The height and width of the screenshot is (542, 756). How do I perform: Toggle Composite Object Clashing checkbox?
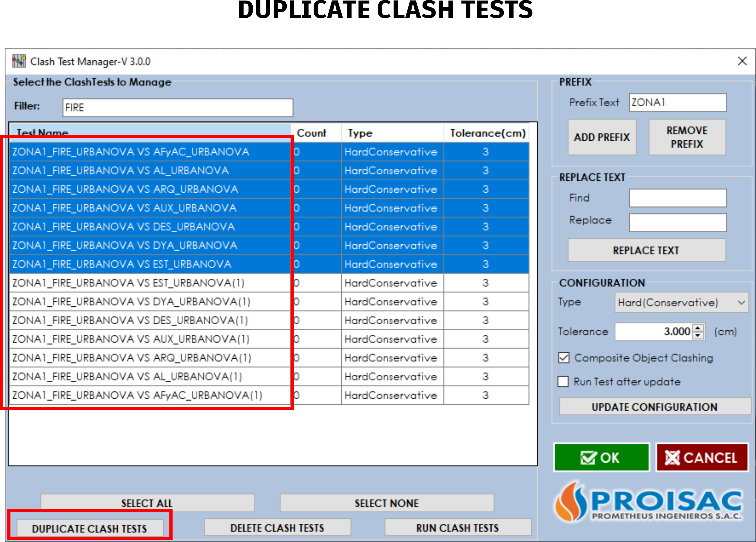click(564, 358)
